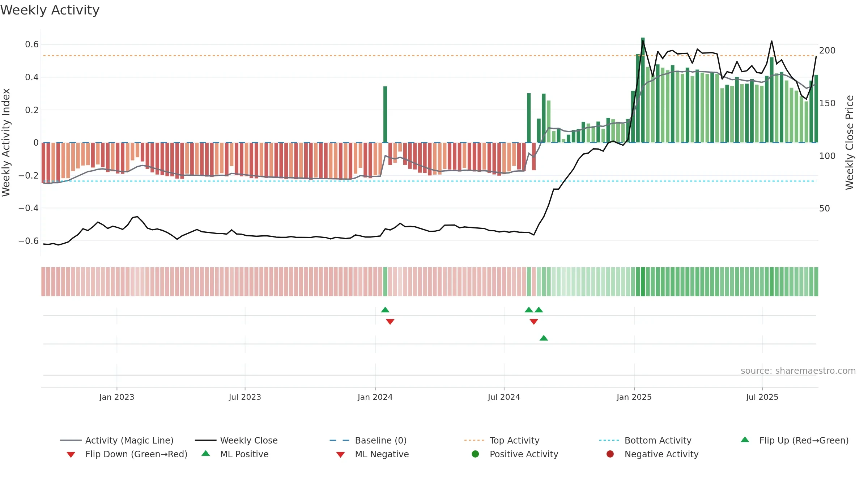Toggle the Baseline (0) legend entry
The width and height of the screenshot is (868, 488).
pyautogui.click(x=368, y=440)
